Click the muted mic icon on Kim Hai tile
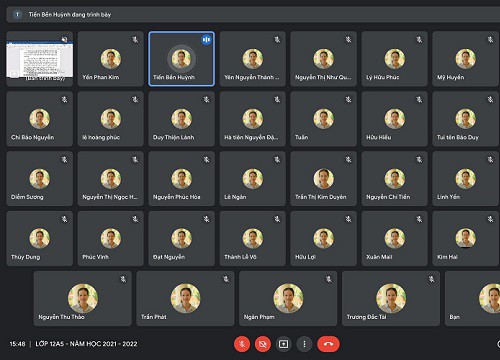 (x=490, y=219)
